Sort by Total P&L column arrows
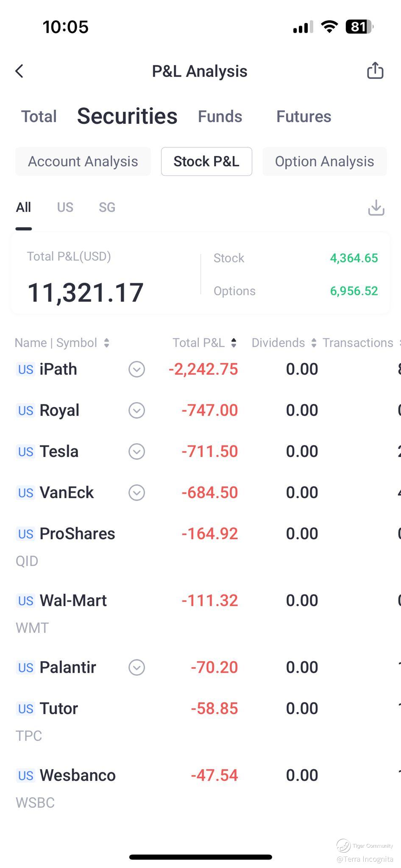The width and height of the screenshot is (401, 868). point(234,343)
